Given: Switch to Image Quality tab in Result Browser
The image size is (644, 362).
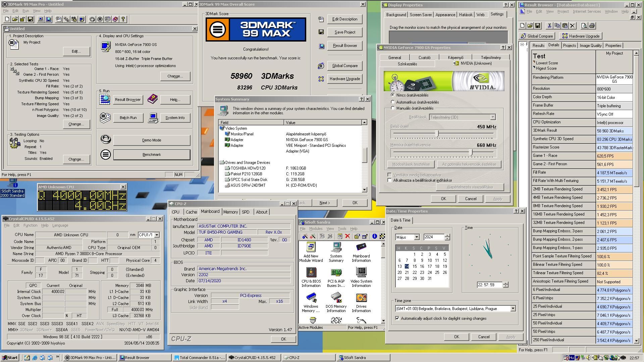Looking at the screenshot, I should [590, 46].
